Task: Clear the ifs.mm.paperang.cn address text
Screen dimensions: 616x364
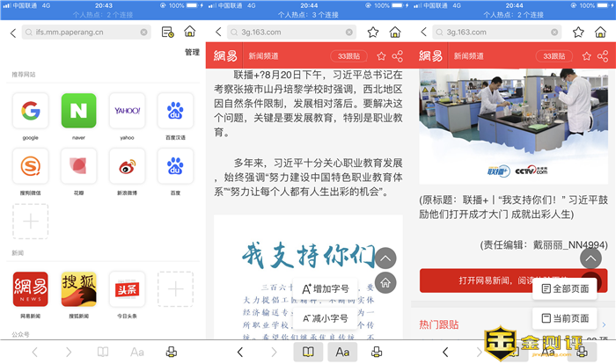Action: pyautogui.click(x=144, y=33)
